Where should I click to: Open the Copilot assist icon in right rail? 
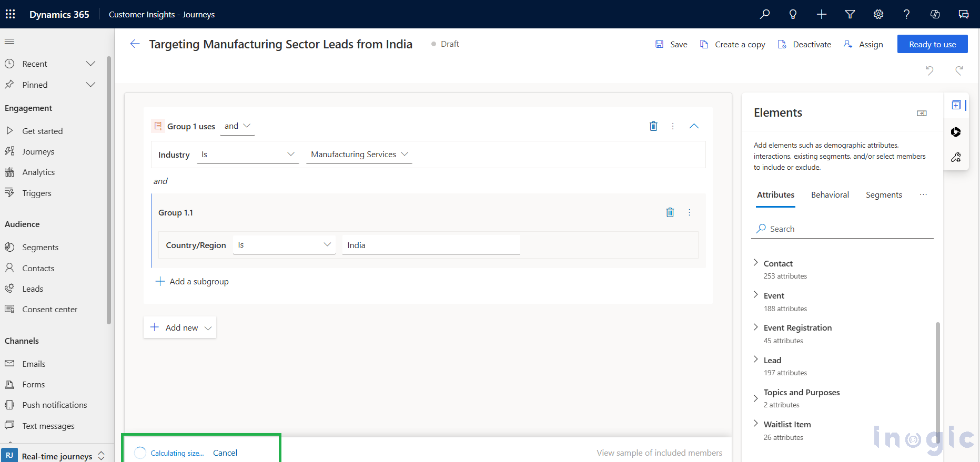point(956,132)
